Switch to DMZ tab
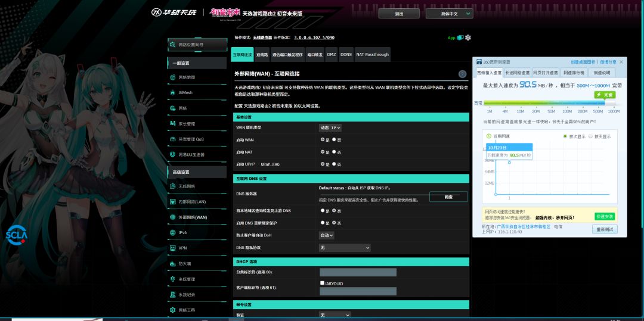 [332, 55]
